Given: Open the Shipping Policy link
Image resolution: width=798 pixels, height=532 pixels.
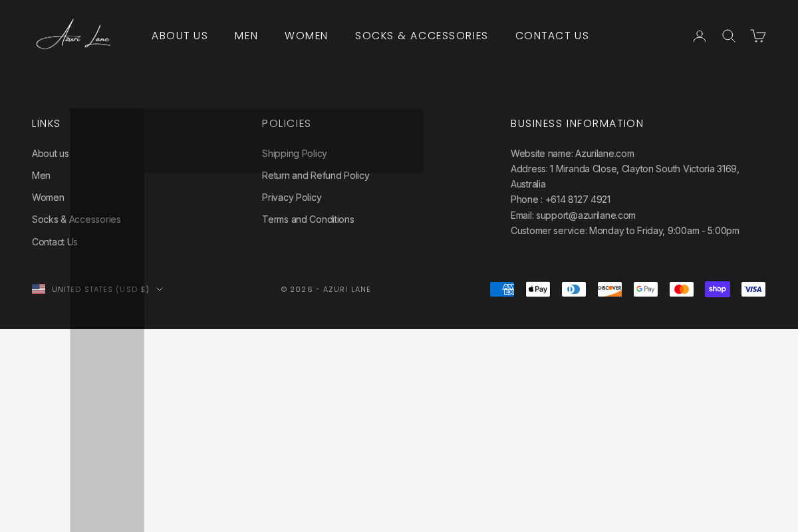Looking at the screenshot, I should click(295, 154).
